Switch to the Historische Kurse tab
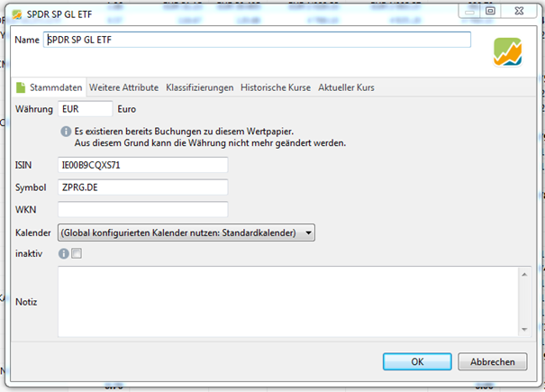Screen dimensions: 545x392 pyautogui.click(x=276, y=87)
